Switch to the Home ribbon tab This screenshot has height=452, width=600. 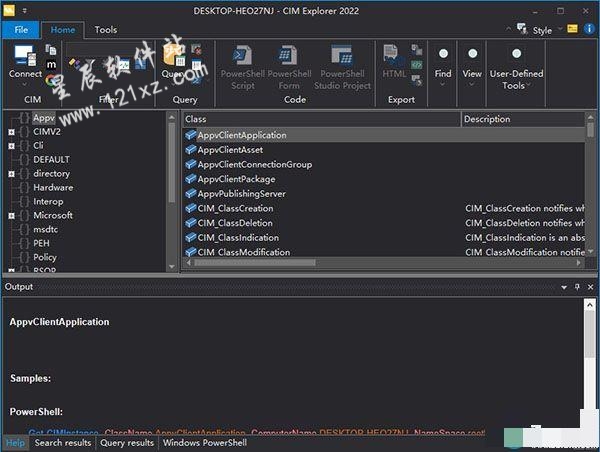coord(62,30)
